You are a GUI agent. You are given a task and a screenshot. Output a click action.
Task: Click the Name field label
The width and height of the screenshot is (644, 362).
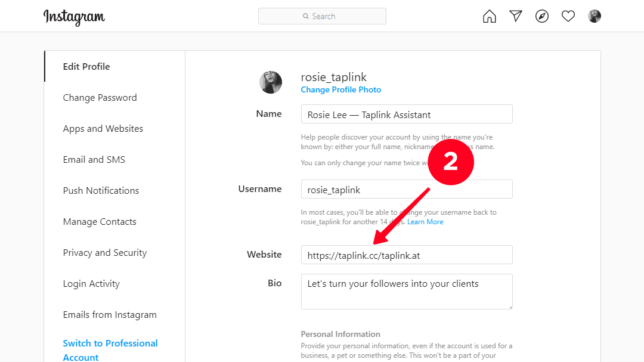269,114
